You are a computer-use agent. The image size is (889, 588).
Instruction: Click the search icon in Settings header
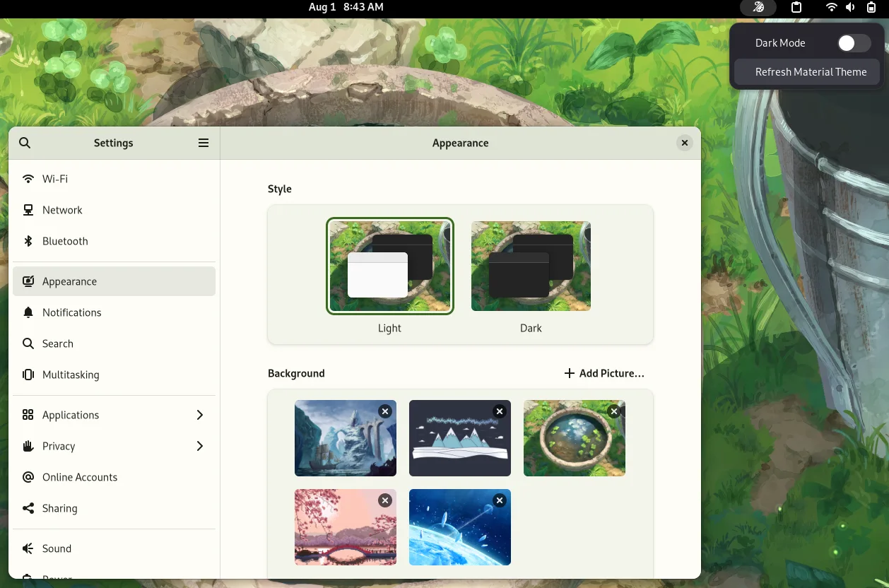click(25, 143)
